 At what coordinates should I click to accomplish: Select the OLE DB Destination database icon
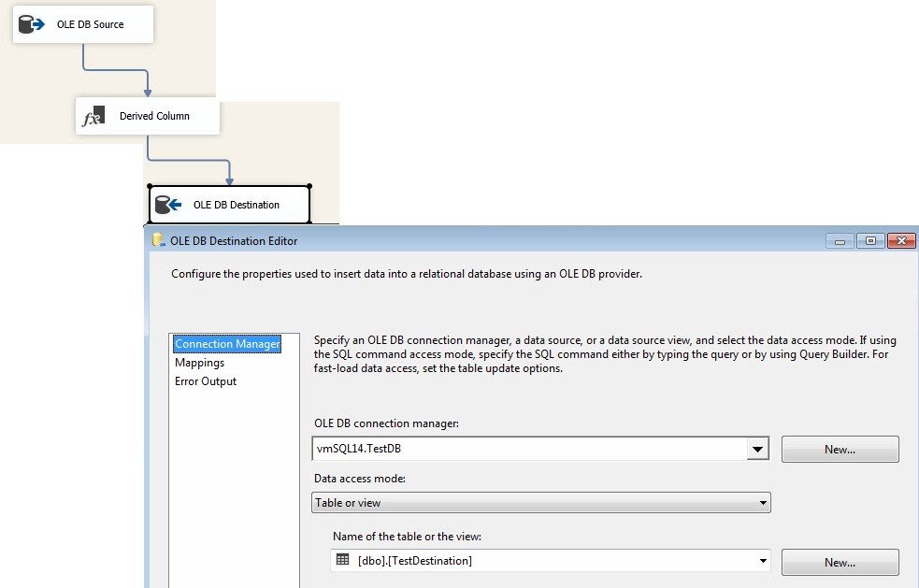tap(168, 205)
